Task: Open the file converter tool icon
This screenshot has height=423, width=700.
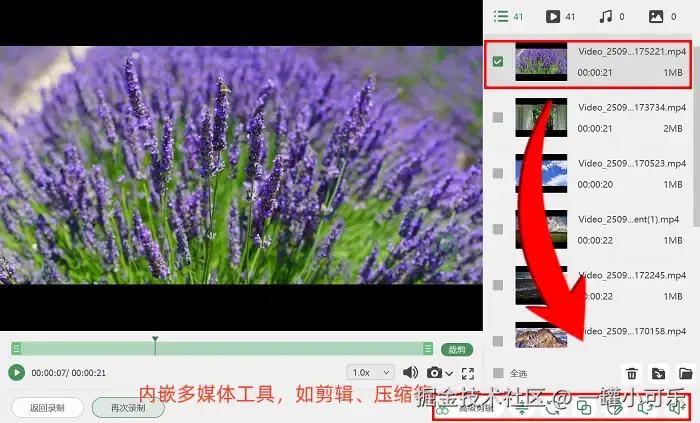Action: tap(553, 408)
